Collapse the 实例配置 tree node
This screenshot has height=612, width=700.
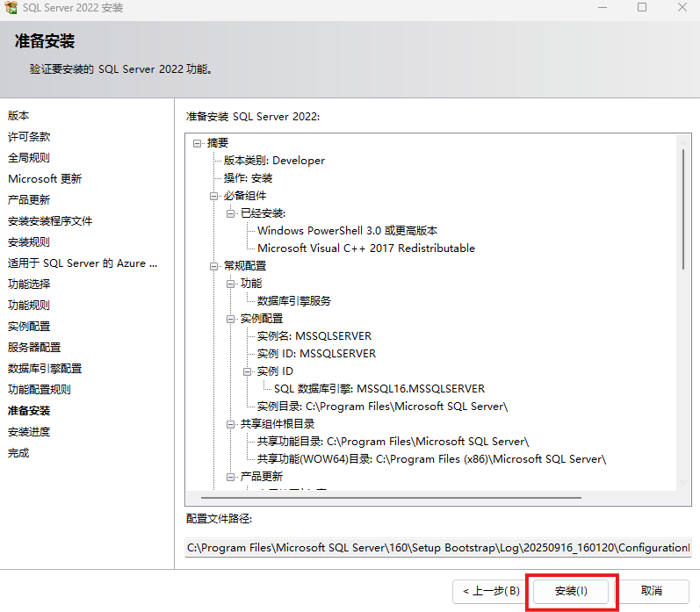[x=230, y=319]
